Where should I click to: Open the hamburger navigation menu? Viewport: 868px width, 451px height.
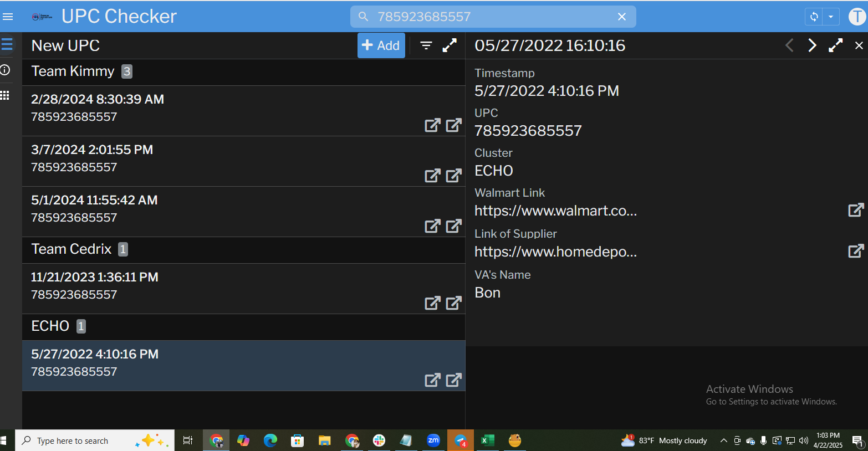coord(8,17)
